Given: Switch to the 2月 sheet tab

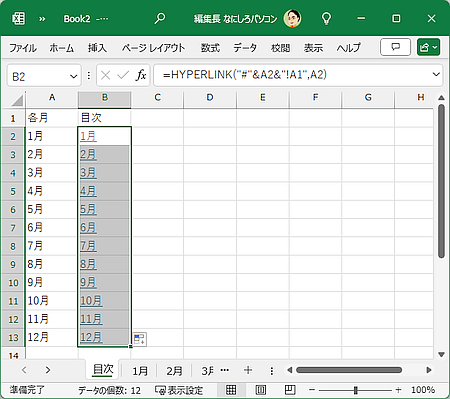Looking at the screenshot, I should click(174, 371).
